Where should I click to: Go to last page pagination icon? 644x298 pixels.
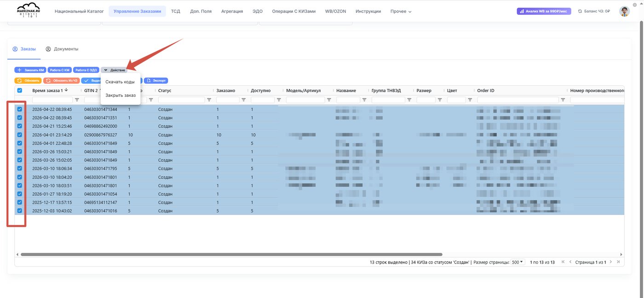[619, 262]
